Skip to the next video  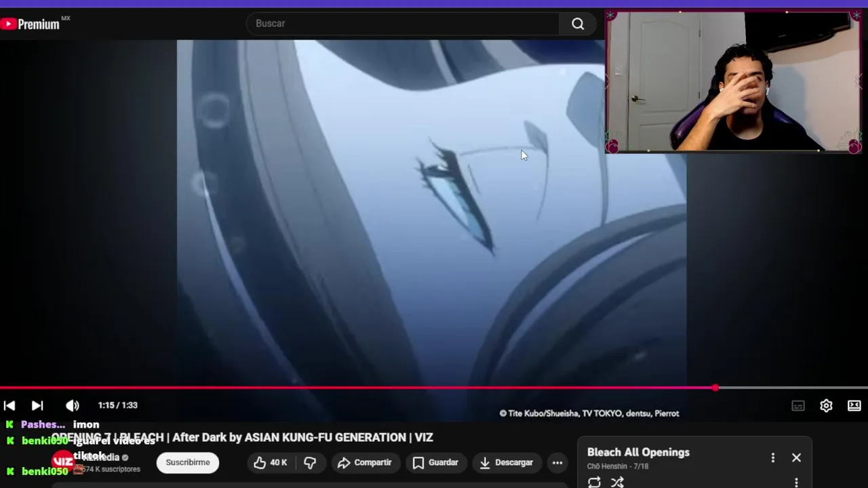pyautogui.click(x=37, y=405)
